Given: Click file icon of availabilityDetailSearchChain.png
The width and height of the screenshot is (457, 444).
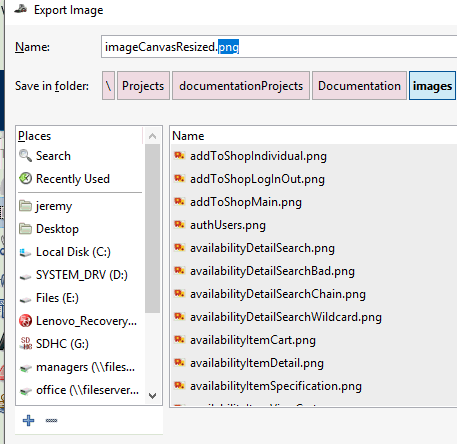Looking at the screenshot, I should coord(179,293).
